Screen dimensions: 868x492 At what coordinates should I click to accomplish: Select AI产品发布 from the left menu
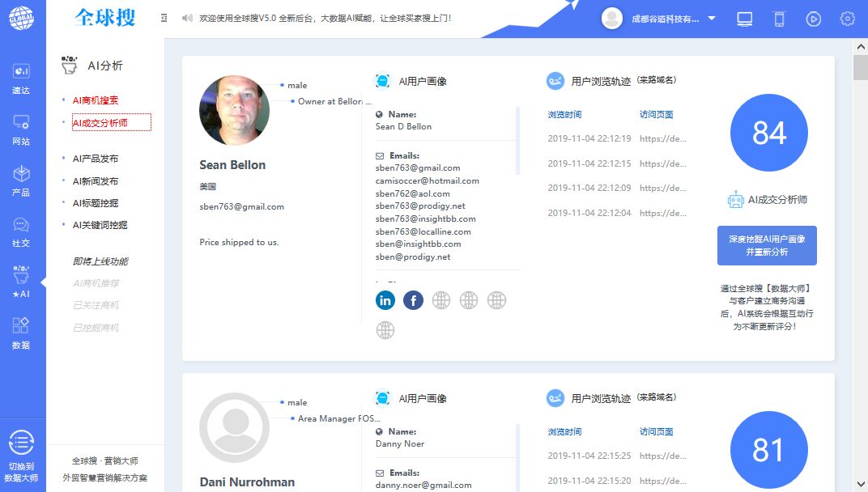tap(96, 158)
